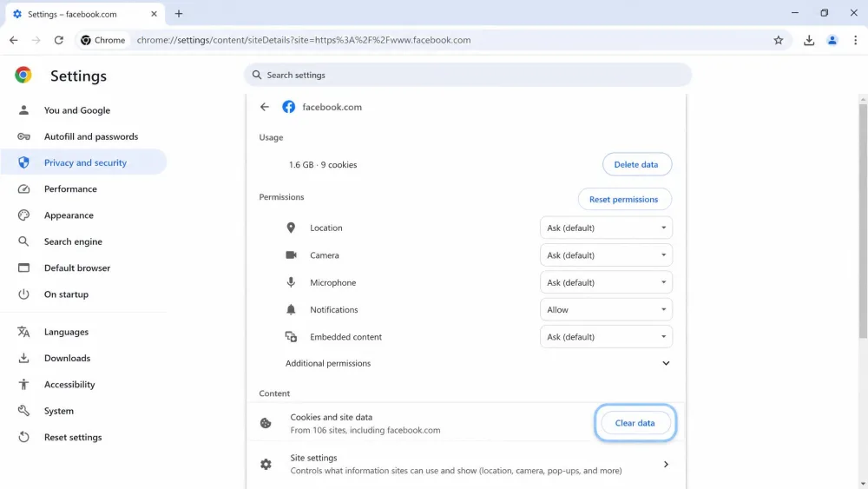Click the Embedded content icon
The image size is (868, 489).
click(291, 337)
